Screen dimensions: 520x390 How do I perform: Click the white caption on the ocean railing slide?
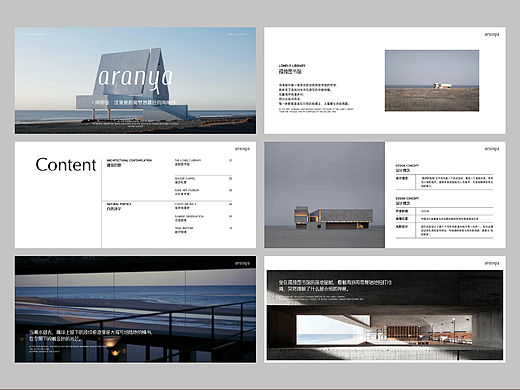(90, 336)
